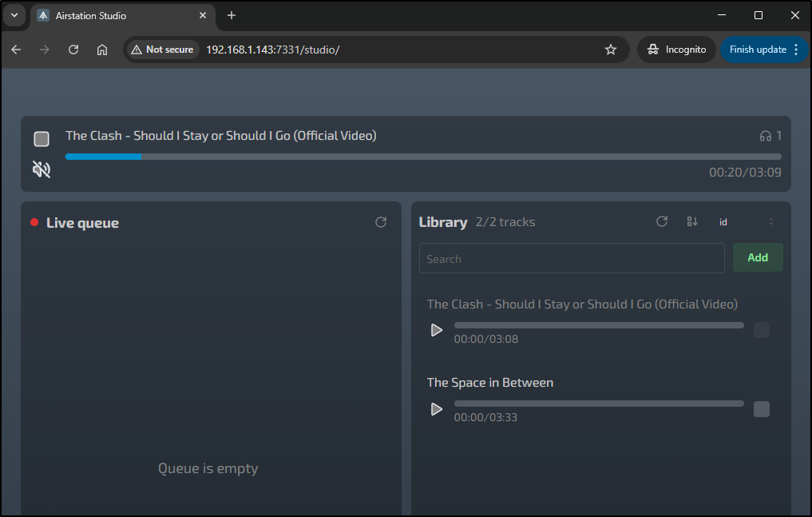The height and width of the screenshot is (517, 812).
Task: Select the Airstation Studio tab
Action: 121,15
